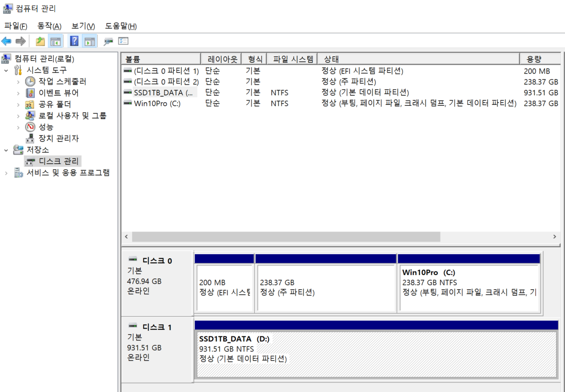Click the scrollbar right arrow in volume list
The width and height of the screenshot is (565, 392).
[554, 237]
